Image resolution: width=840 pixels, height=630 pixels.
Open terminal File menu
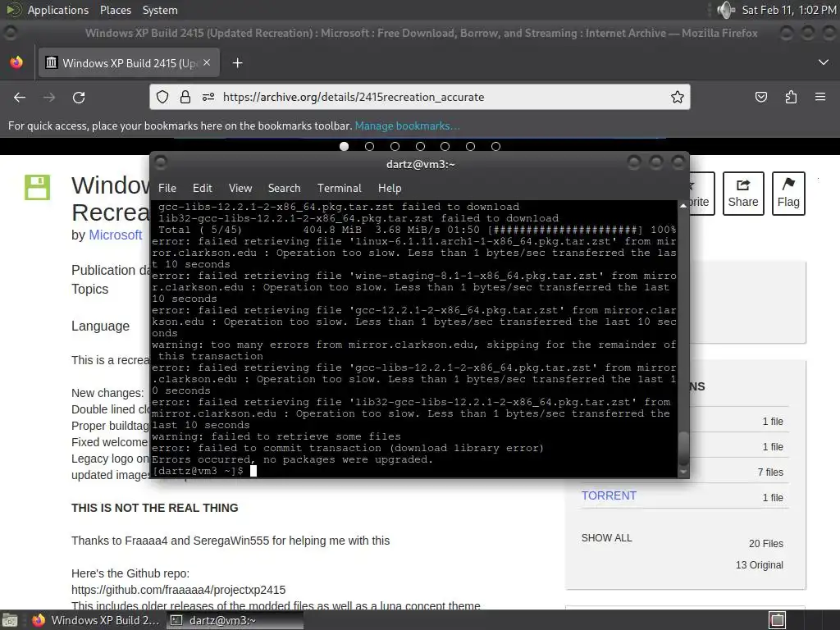pyautogui.click(x=167, y=188)
